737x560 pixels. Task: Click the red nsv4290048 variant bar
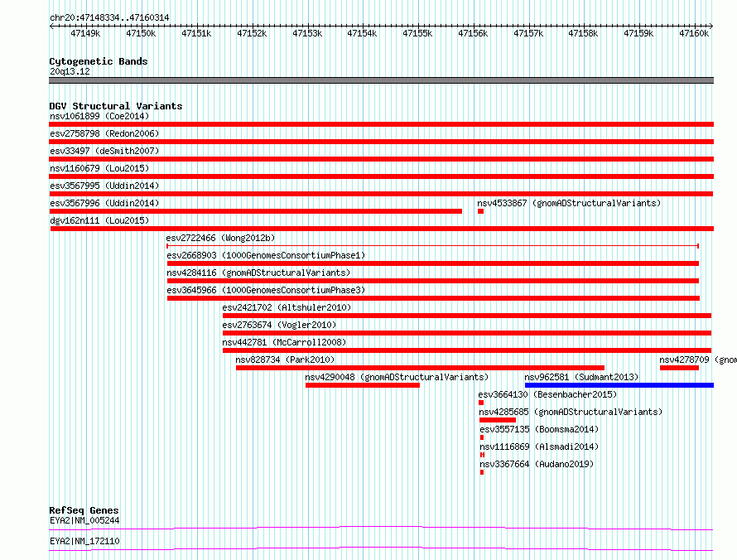(x=363, y=385)
